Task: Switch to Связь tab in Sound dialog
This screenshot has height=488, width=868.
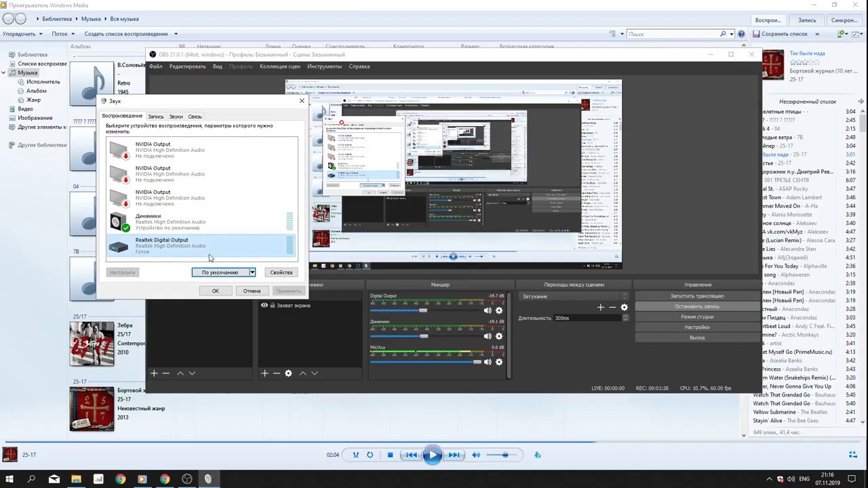Action: coord(195,117)
